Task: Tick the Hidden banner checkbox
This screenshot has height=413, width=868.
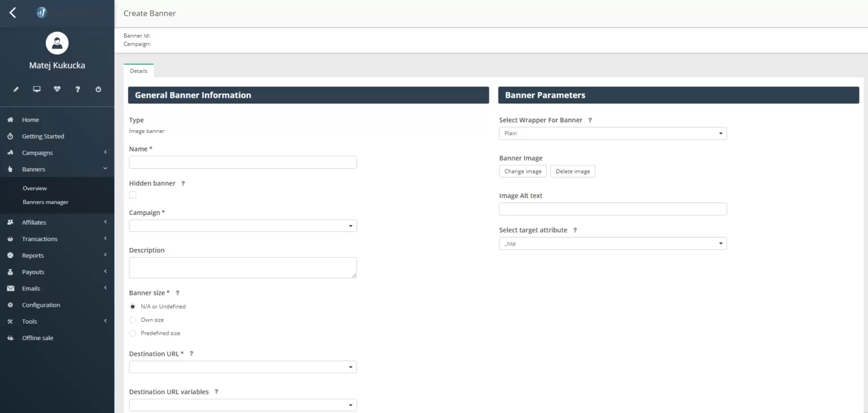Action: coord(133,195)
